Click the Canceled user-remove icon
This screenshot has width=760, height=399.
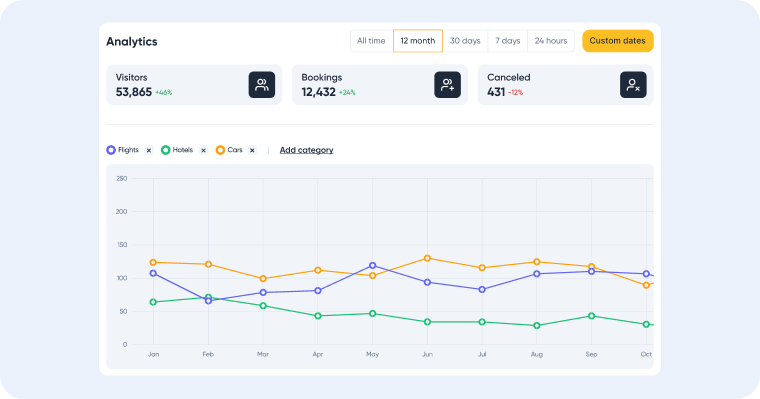coord(633,85)
